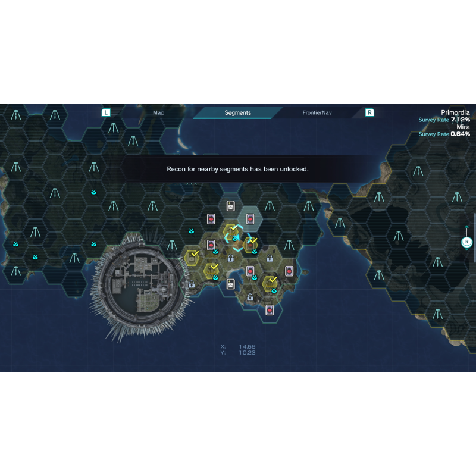This screenshot has height=476, width=476.
Task: Select the Segments tab
Action: pyautogui.click(x=237, y=112)
